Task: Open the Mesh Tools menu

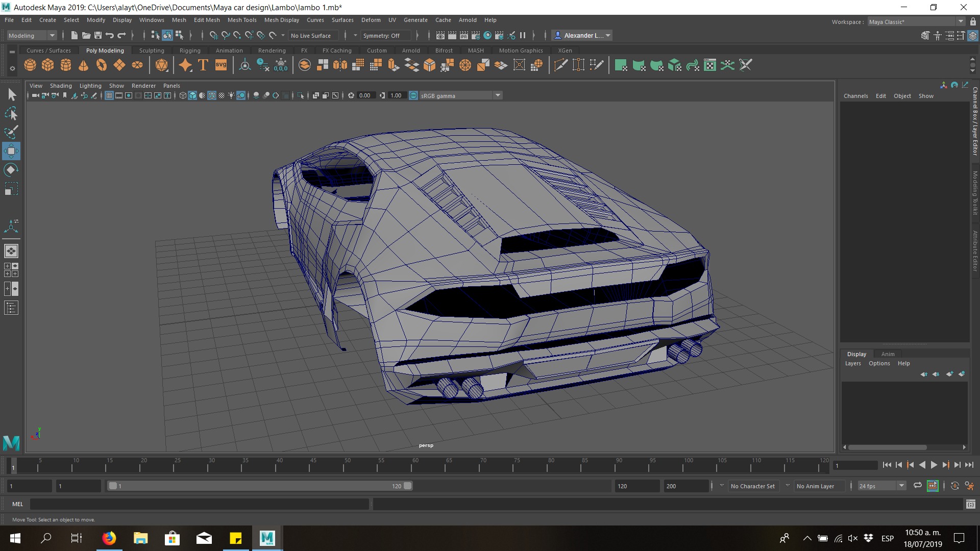Action: point(242,20)
